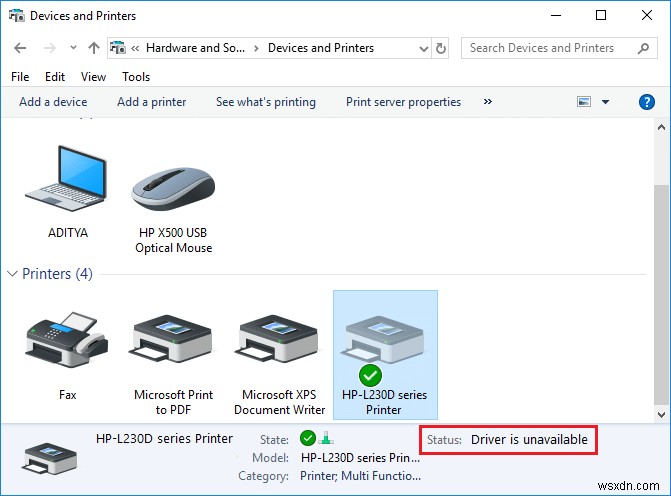Maximize the Devices and Printers window

pos(601,15)
